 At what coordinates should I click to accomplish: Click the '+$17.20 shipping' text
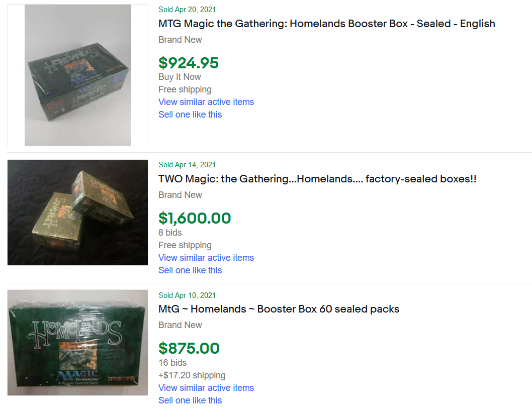tap(192, 375)
